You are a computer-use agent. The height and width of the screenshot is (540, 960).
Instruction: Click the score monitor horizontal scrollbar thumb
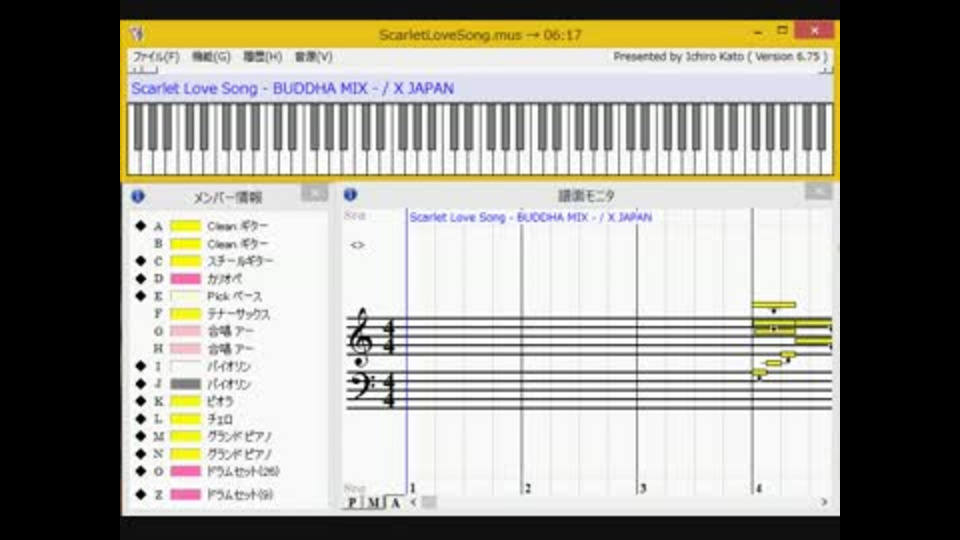(429, 502)
